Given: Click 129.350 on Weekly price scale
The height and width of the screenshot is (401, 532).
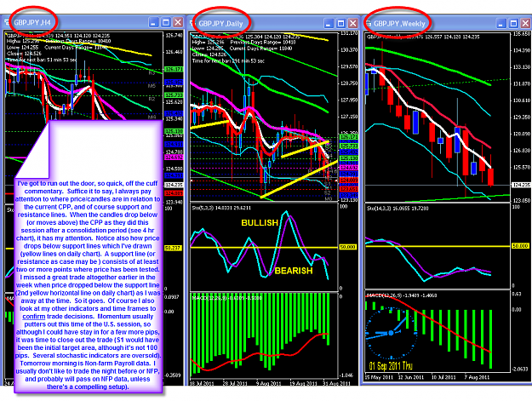Looking at the screenshot, I should (x=520, y=117).
